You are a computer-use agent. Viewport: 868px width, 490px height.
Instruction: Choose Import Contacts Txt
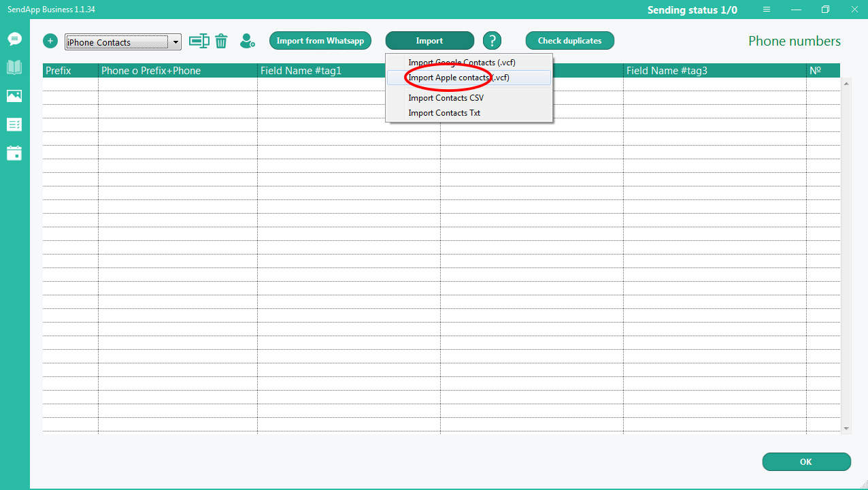tap(469, 113)
